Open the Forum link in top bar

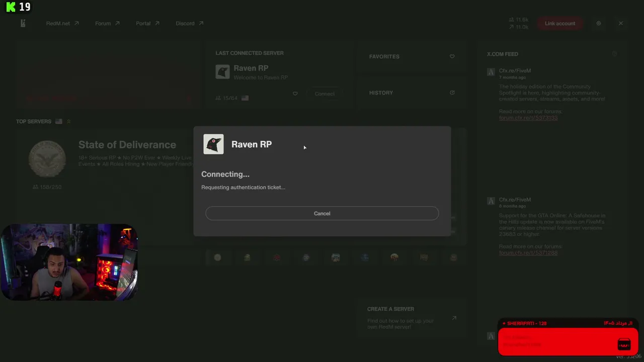click(x=107, y=23)
